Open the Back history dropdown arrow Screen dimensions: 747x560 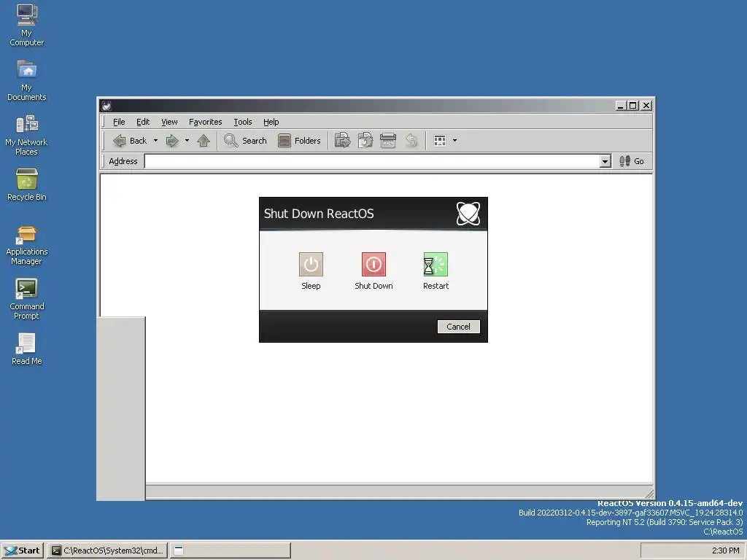pos(155,141)
